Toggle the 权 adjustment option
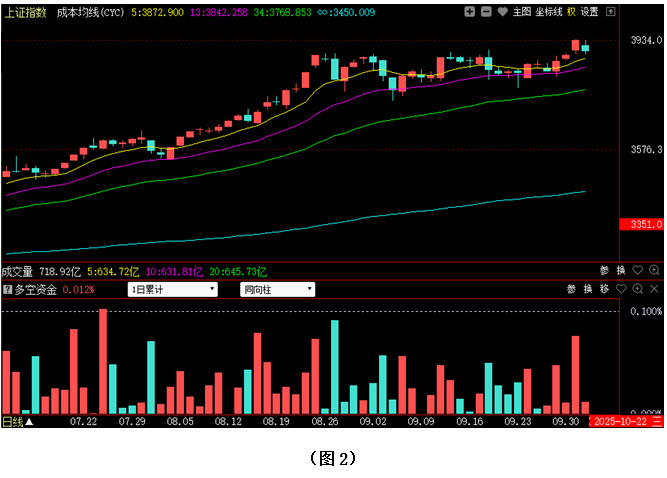667x478 pixels. click(571, 12)
